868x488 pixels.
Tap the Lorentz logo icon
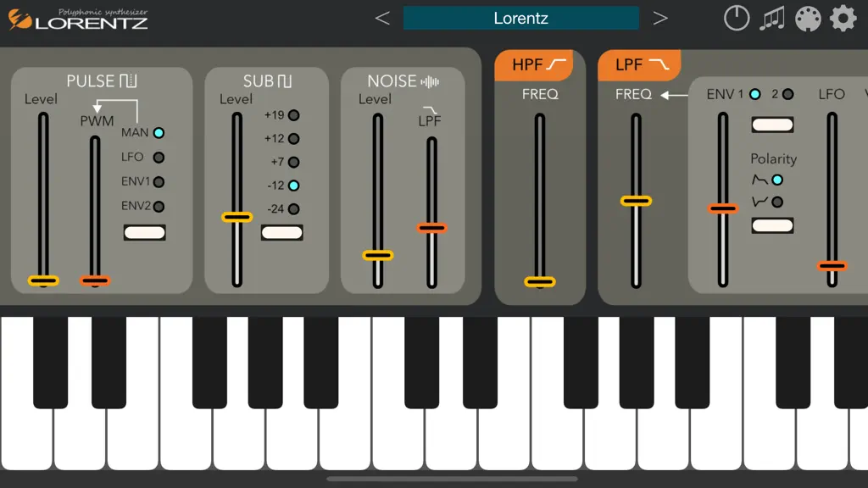tap(19, 19)
